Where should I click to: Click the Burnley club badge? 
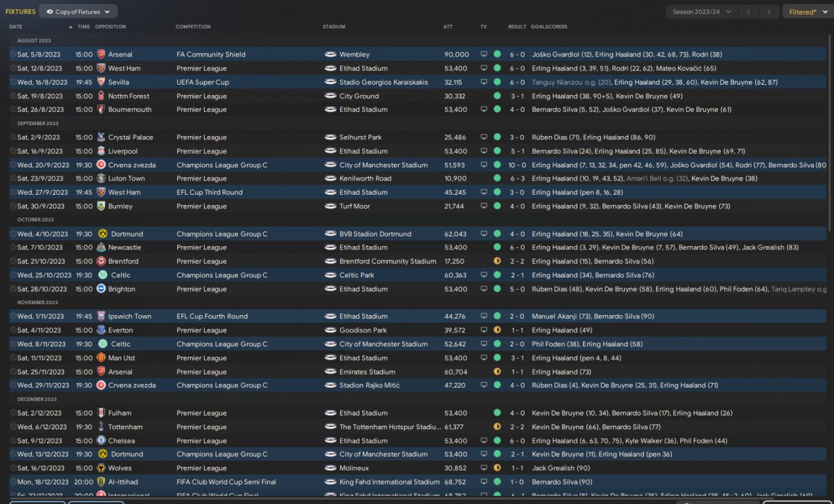click(x=101, y=206)
